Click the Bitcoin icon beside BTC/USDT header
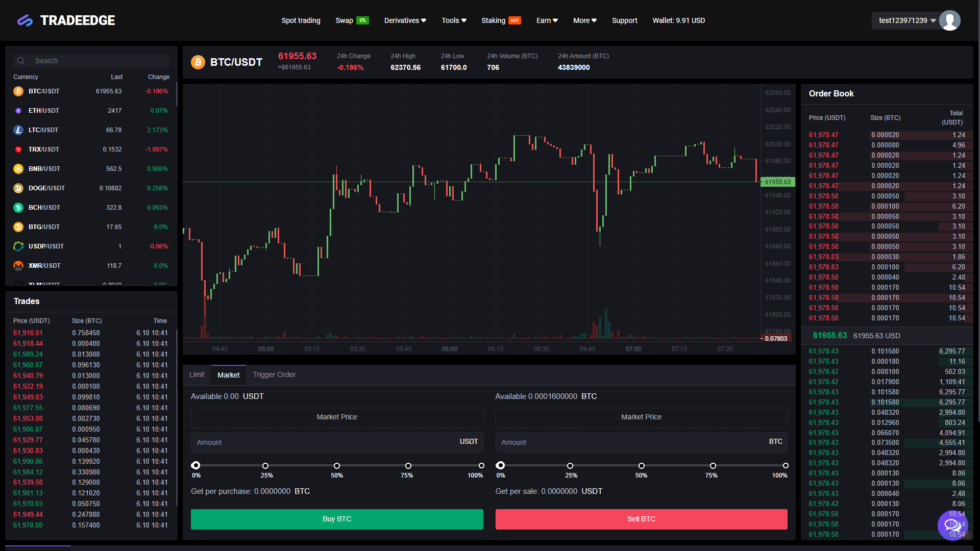 pos(198,62)
